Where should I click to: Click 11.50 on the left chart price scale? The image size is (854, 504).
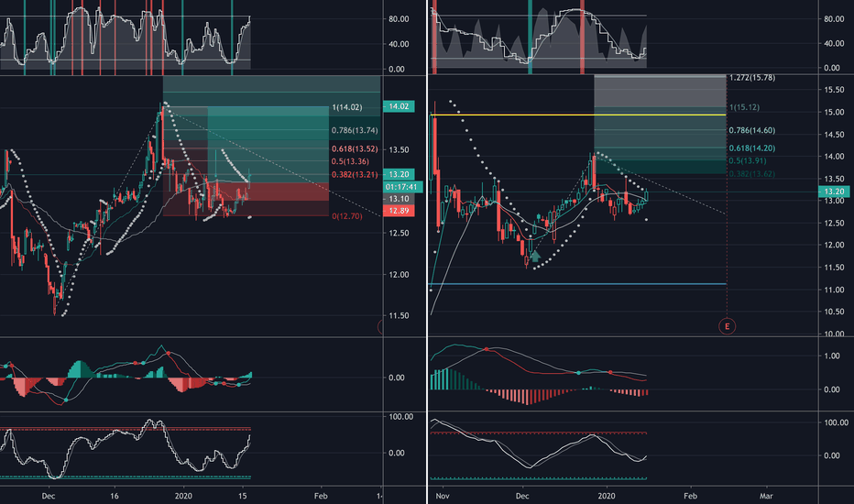[399, 315]
